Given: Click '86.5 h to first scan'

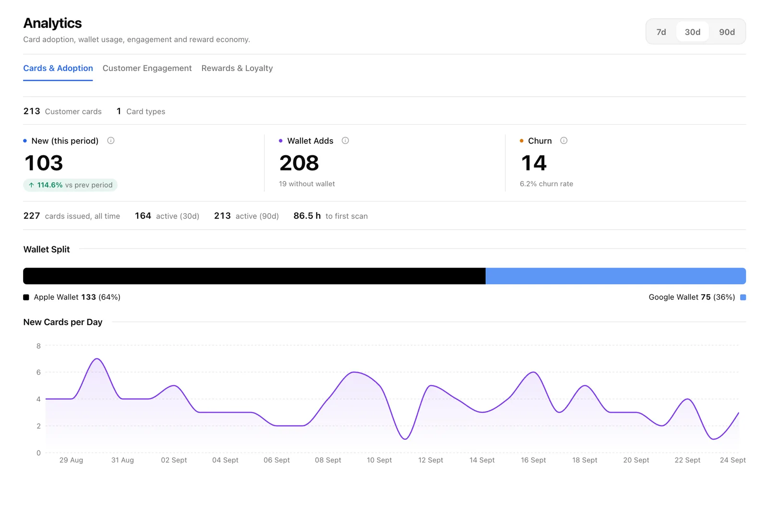Looking at the screenshot, I should (331, 216).
